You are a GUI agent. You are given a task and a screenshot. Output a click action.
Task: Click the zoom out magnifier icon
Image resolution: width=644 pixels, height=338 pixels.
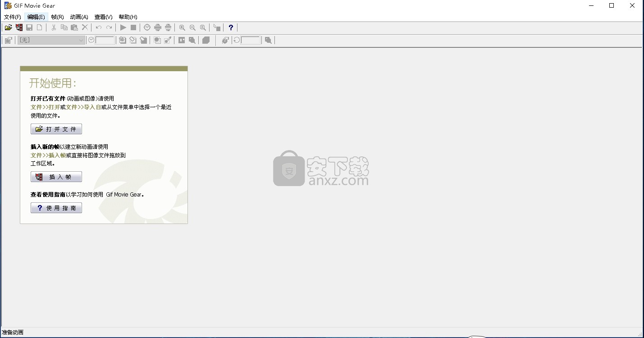coord(192,27)
